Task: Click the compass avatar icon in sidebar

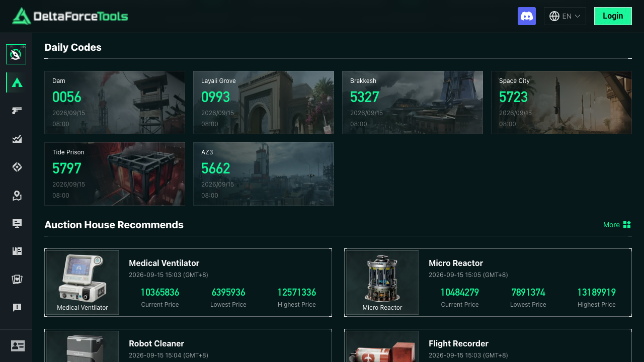Action: point(16,54)
